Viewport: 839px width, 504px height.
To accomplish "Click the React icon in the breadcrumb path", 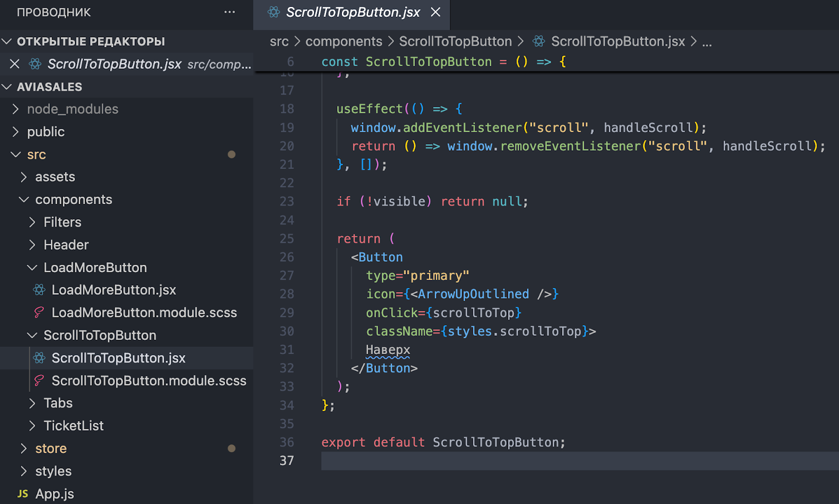I will click(x=539, y=41).
